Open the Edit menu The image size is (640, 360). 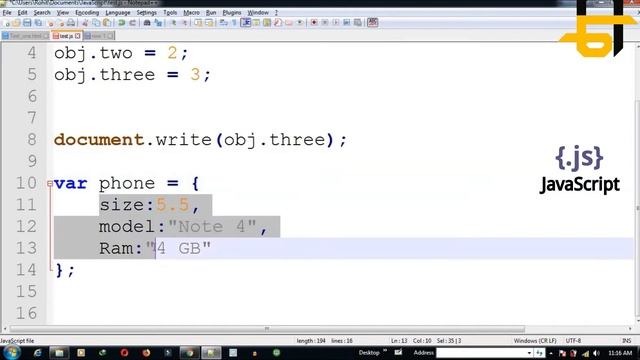(x=22, y=13)
